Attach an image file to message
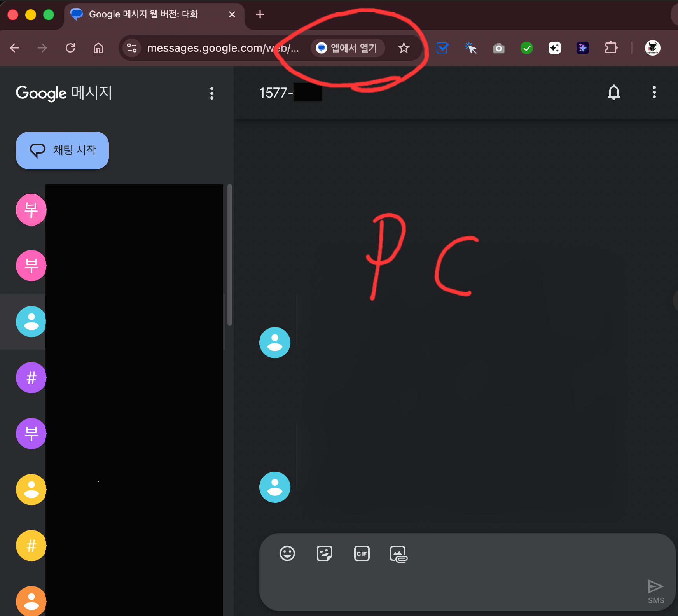The width and height of the screenshot is (678, 616). (398, 554)
